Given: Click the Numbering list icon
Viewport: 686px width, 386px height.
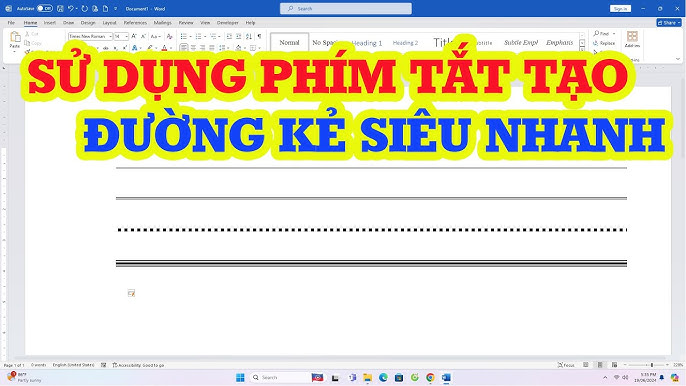Looking at the screenshot, I should (x=198, y=36).
